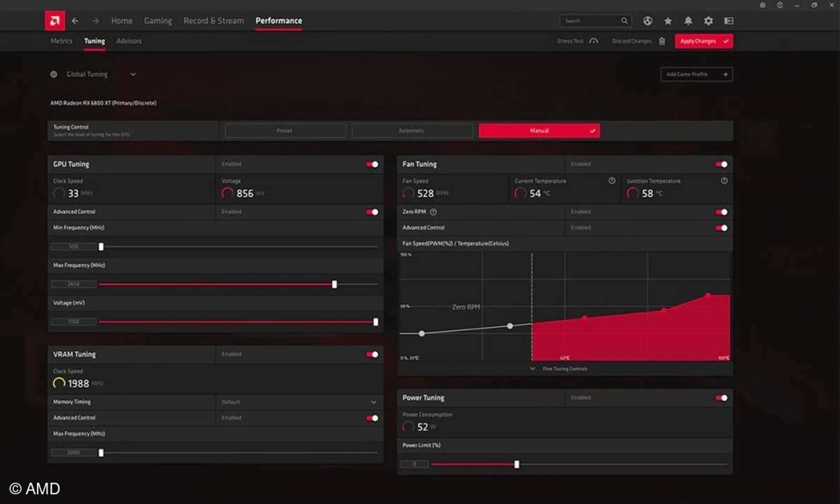The image size is (840, 504).
Task: Click the VRAM Clock Speed gauge
Action: 59,384
